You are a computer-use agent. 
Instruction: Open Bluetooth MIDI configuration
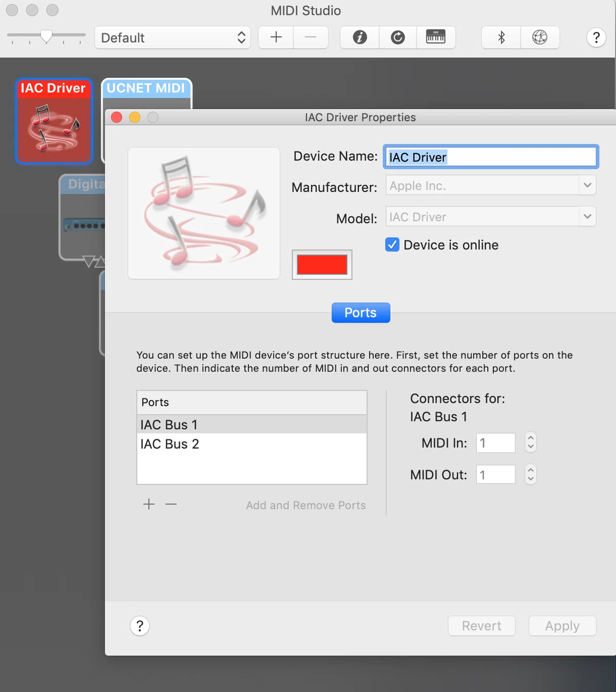click(502, 37)
